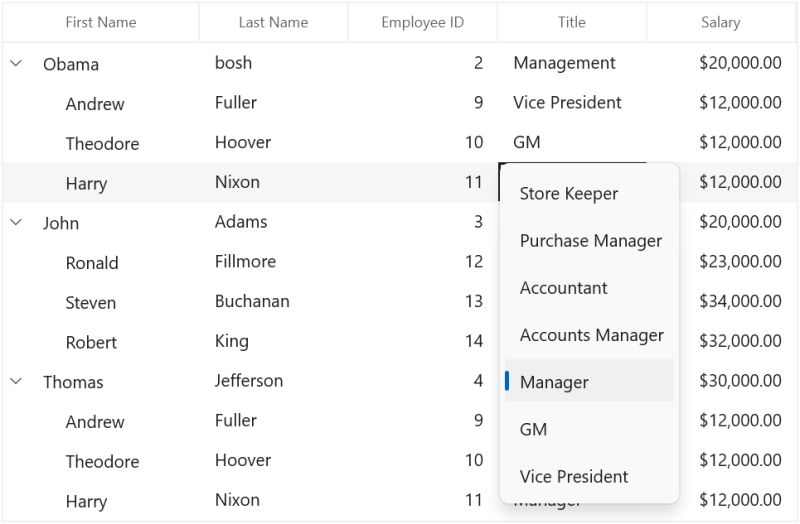
Task: Select the Ronald first name cell
Action: tap(92, 263)
